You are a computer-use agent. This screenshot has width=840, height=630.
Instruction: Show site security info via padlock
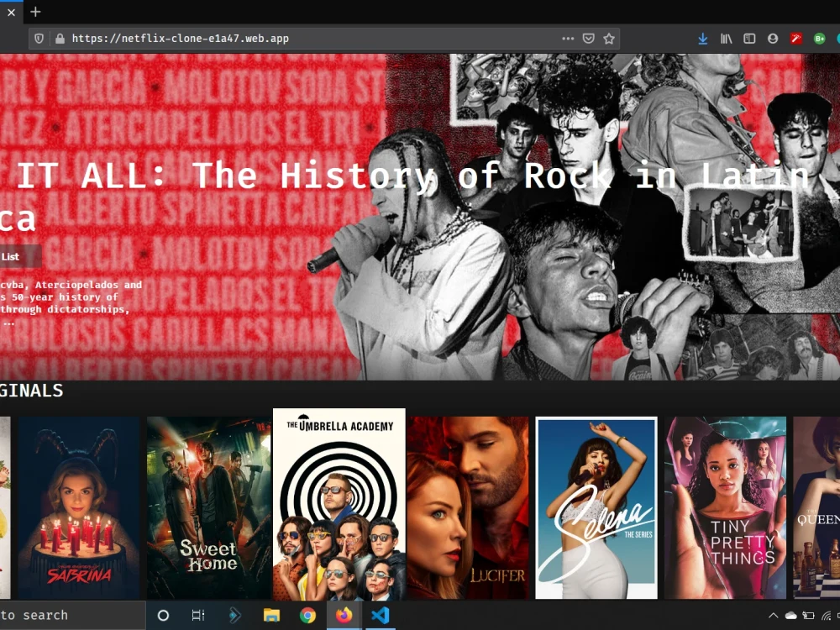coord(60,39)
